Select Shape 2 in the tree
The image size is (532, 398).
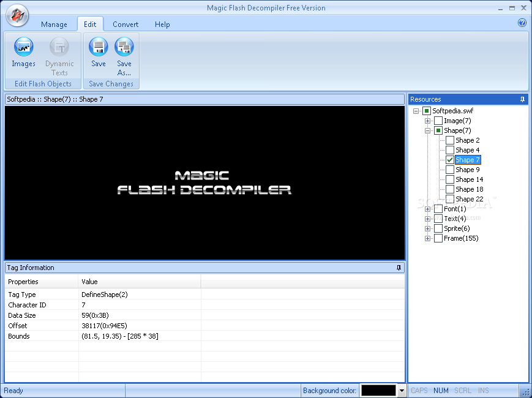click(x=468, y=140)
